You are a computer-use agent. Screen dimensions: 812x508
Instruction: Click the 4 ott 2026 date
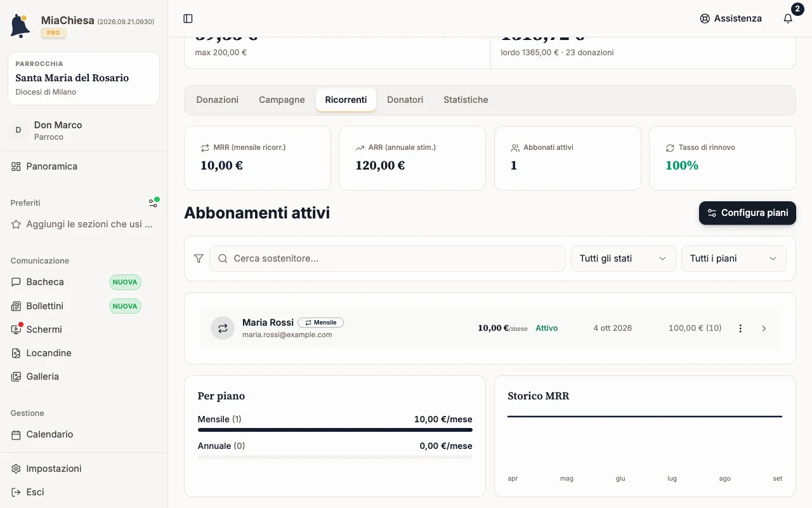pos(613,328)
